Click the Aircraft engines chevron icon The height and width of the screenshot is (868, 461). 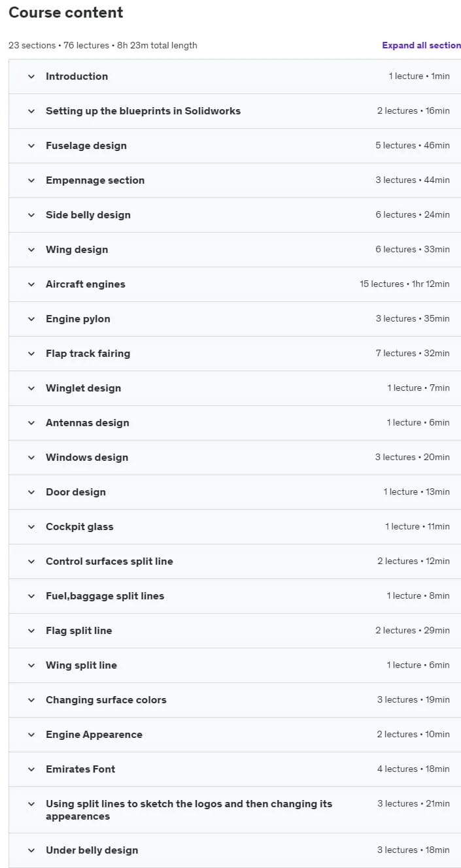(31, 284)
